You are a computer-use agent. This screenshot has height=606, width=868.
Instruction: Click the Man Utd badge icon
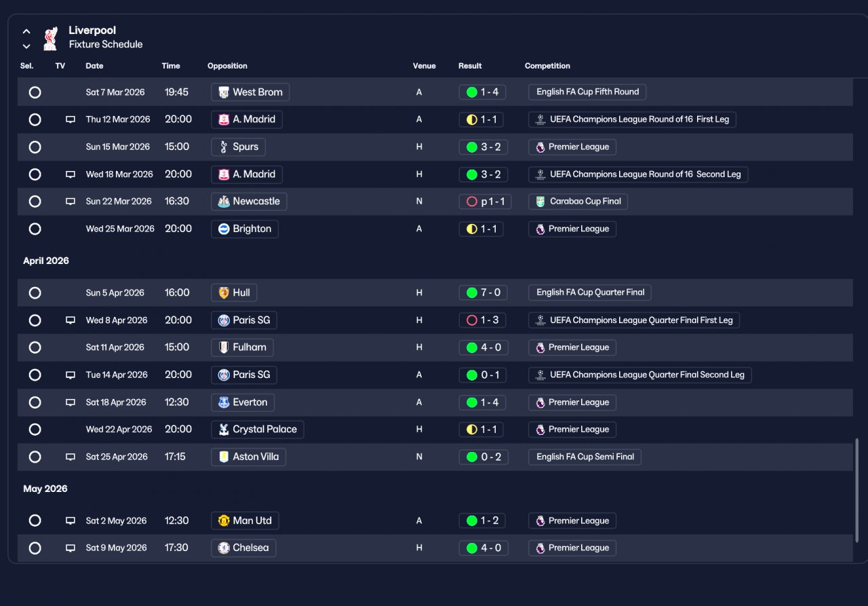[224, 520]
